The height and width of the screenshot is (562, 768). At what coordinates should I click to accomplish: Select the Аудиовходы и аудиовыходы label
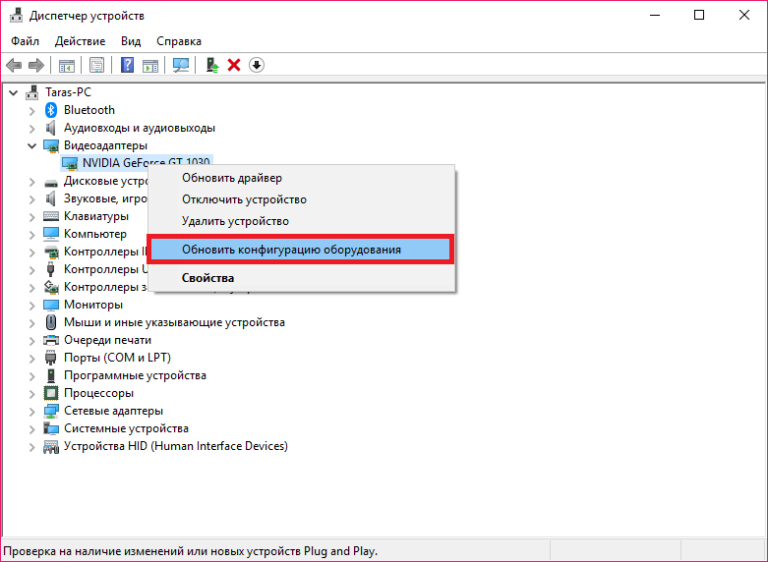pyautogui.click(x=140, y=128)
